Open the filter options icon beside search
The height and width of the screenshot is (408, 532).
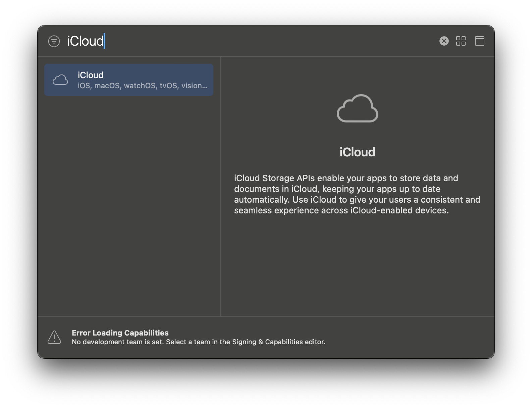54,41
